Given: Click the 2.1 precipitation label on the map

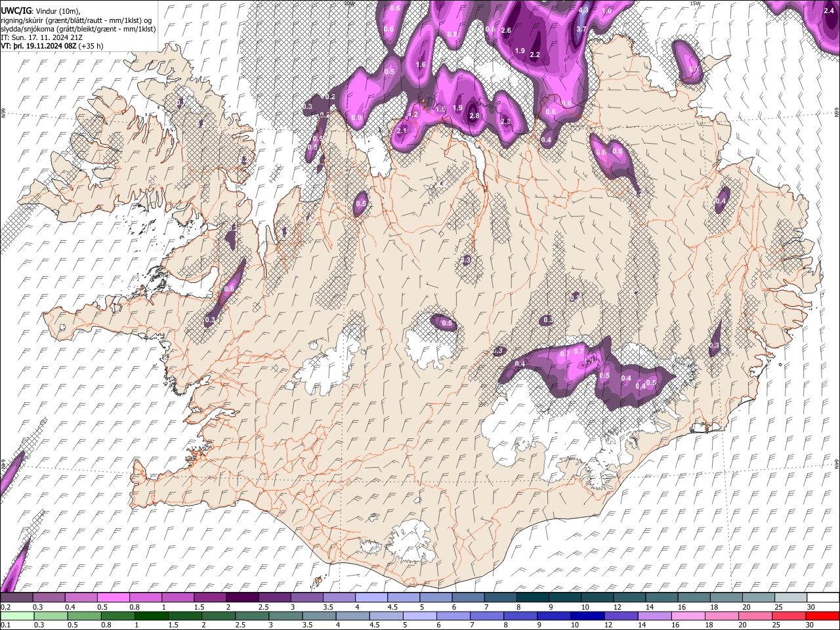Looking at the screenshot, I should 402,131.
